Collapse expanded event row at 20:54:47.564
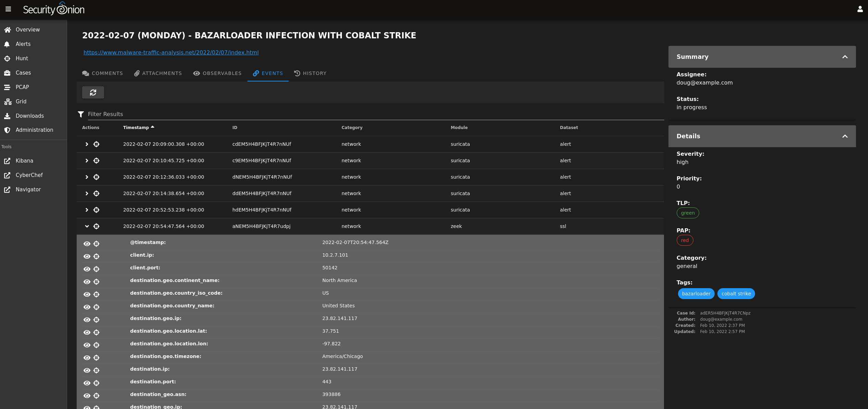The width and height of the screenshot is (868, 409). (87, 227)
